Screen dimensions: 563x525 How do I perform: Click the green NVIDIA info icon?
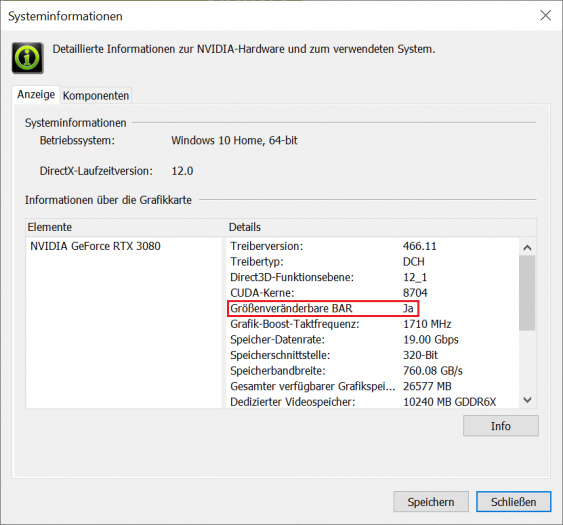pos(28,58)
